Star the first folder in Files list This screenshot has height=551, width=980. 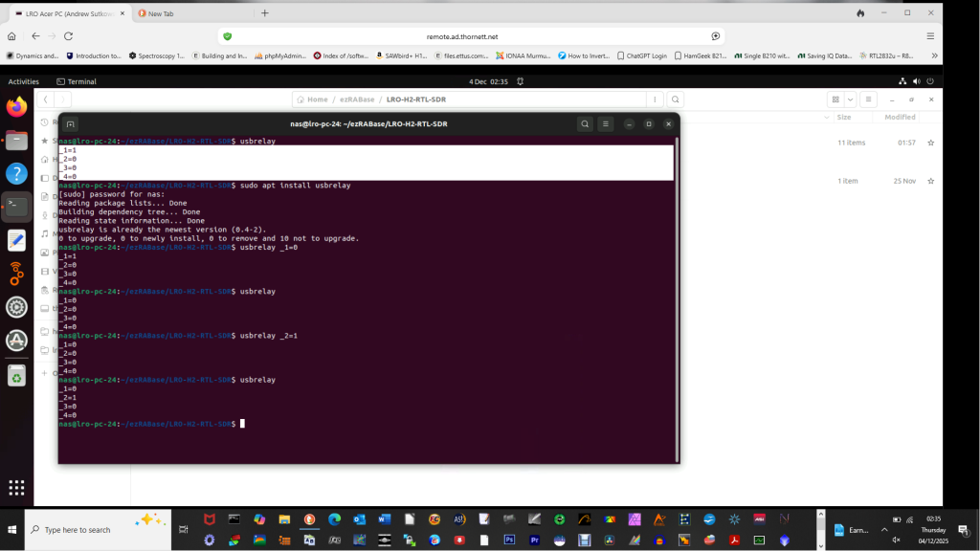pos(930,143)
